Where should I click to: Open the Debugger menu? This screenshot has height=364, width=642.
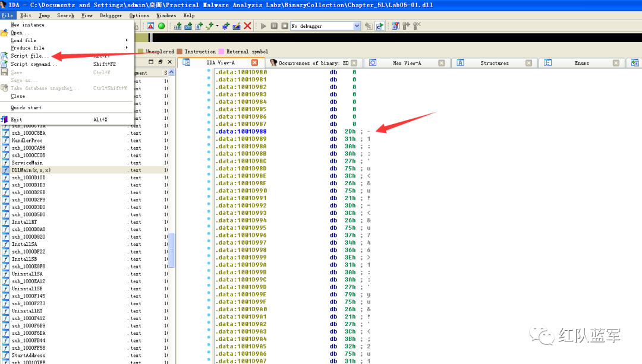(x=111, y=15)
